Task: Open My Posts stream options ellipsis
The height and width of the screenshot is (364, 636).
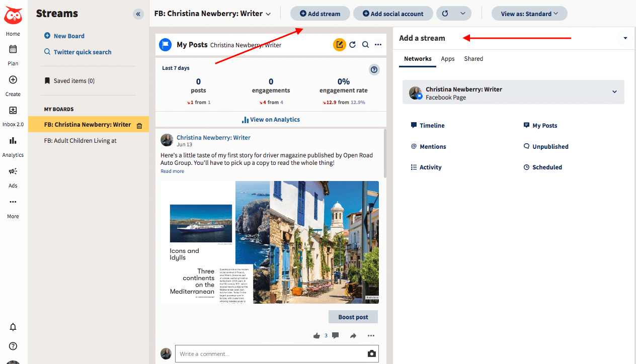Action: (x=378, y=45)
